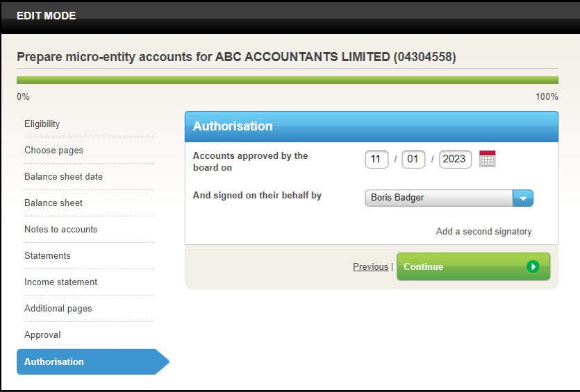
Task: Go to the Approval step
Action: (x=42, y=335)
